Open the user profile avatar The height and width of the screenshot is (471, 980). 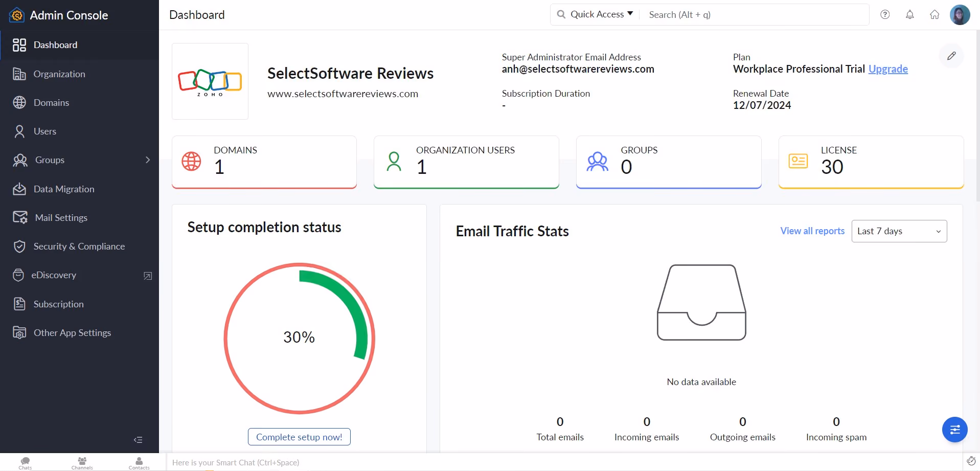point(960,15)
